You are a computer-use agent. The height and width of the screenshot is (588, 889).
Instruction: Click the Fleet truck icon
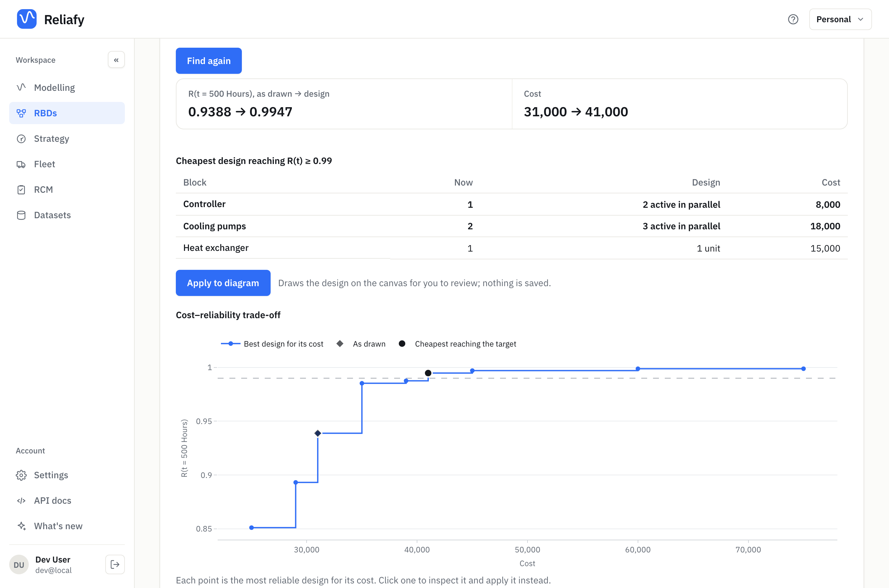(21, 164)
